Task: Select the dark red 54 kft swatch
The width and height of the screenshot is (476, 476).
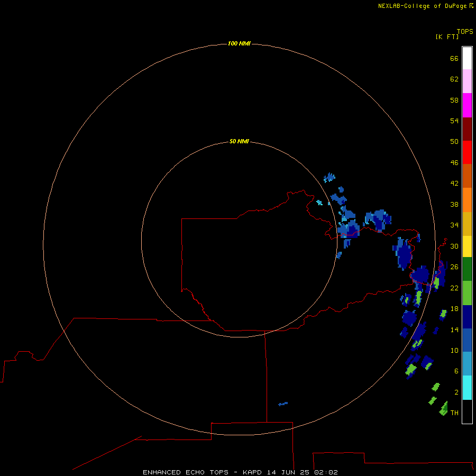Action: point(467,129)
